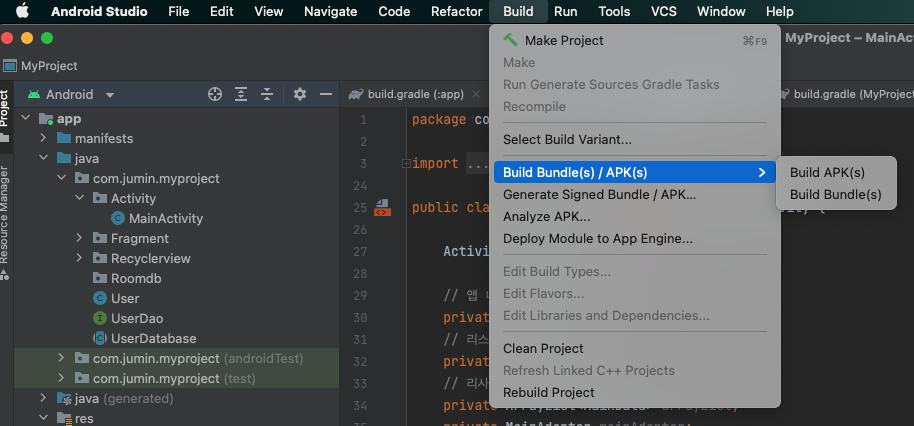The width and height of the screenshot is (914, 426).
Task: Select MainActivity in project tree
Action: 166,219
